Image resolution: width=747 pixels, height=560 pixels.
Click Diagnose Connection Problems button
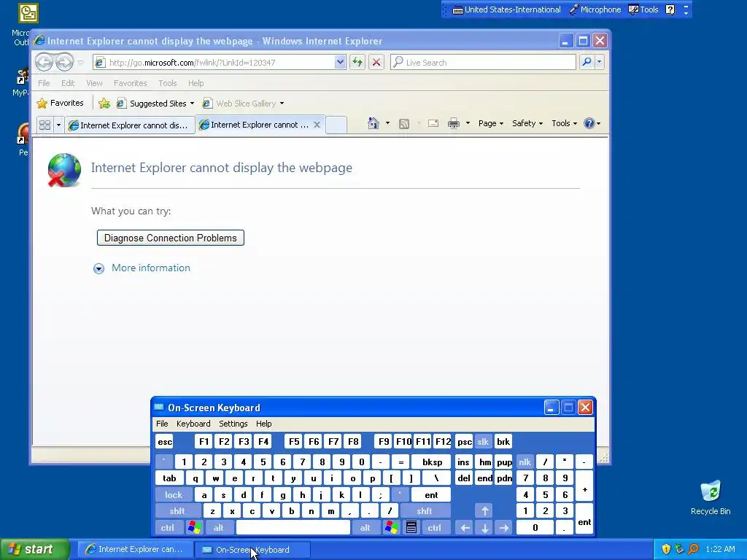(171, 238)
